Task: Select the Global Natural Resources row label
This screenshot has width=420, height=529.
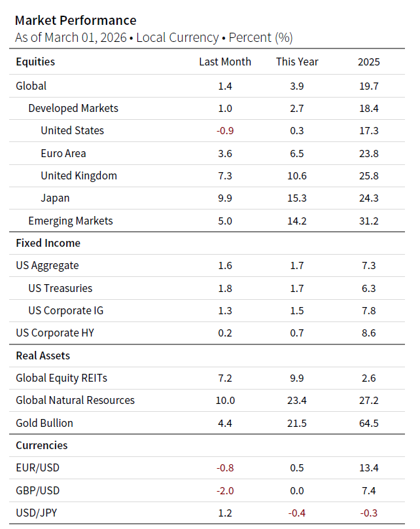Action: (x=75, y=400)
